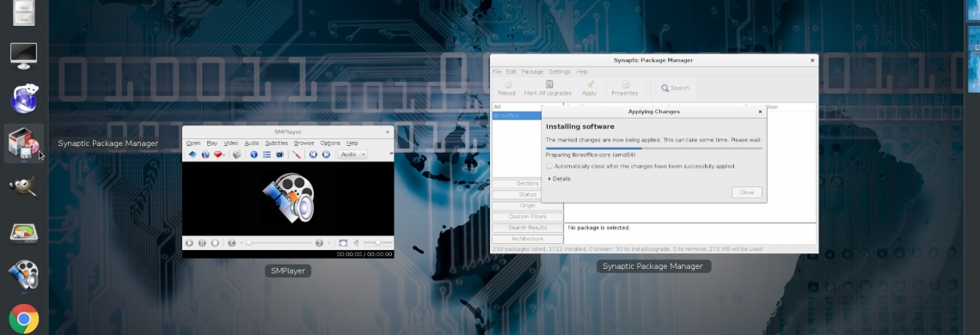
Task: Click the Status filter button in Synaptic
Action: point(528,194)
